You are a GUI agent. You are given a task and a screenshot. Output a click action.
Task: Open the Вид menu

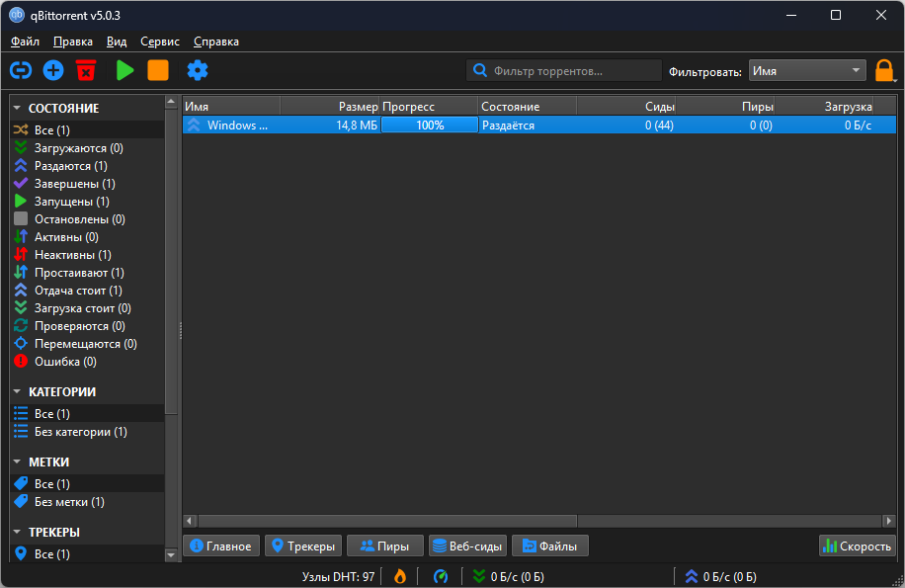[x=116, y=42]
